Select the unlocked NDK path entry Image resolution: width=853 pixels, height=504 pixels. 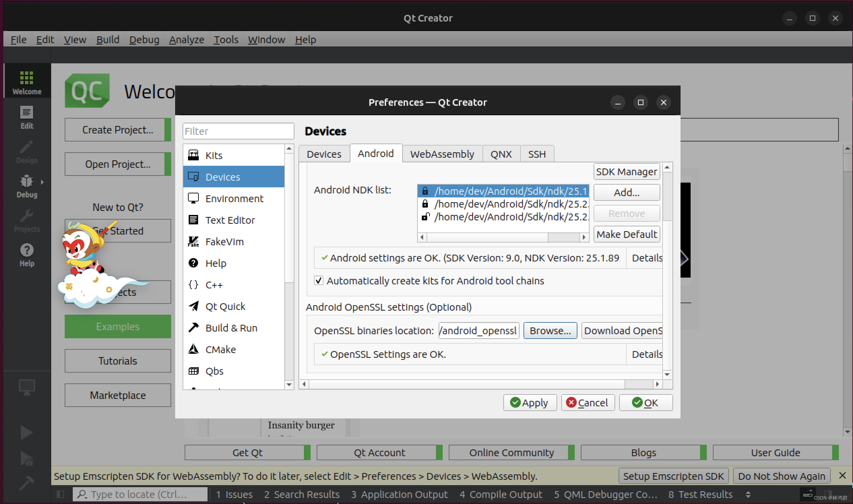503,216
